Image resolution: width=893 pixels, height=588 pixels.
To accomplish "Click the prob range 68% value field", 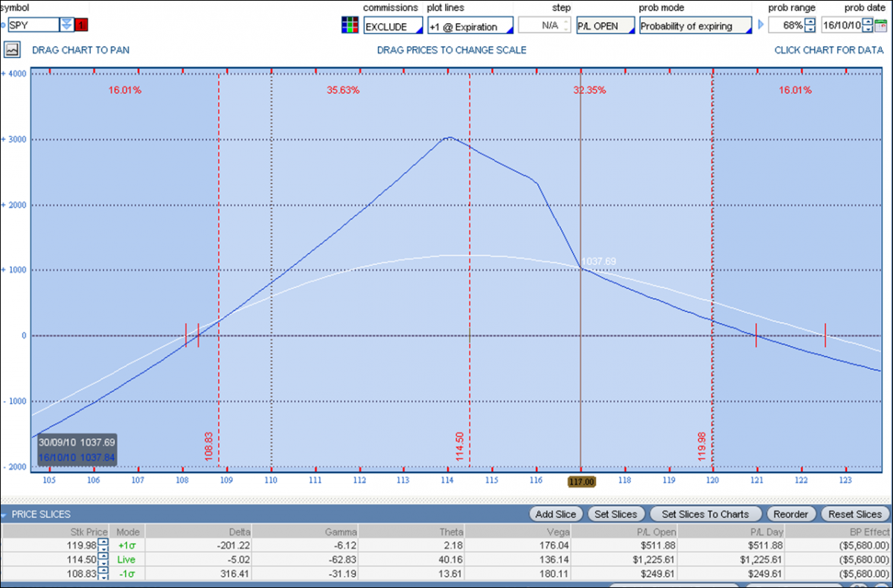I will pos(786,25).
